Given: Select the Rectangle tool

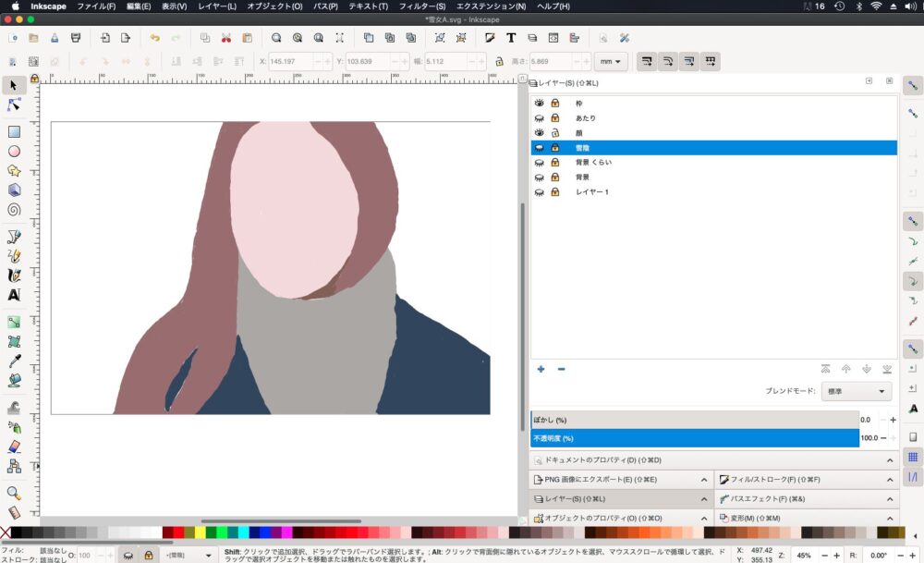Looking at the screenshot, I should pos(14,130).
